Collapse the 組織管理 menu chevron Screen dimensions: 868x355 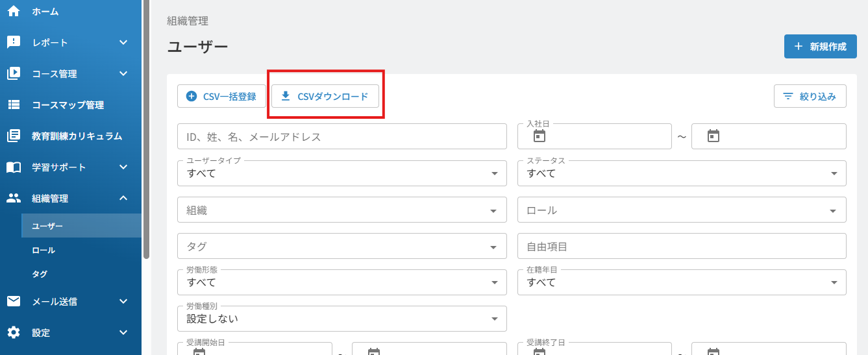[123, 198]
